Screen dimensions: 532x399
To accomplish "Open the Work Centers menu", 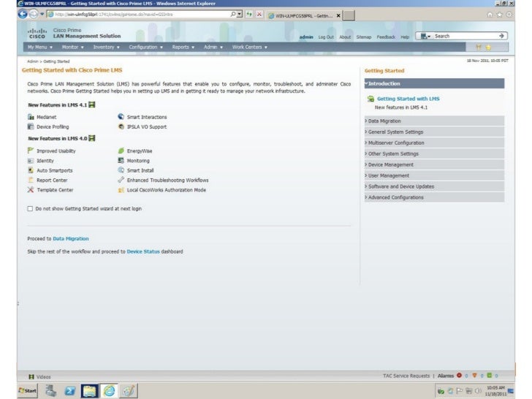I will click(x=250, y=47).
